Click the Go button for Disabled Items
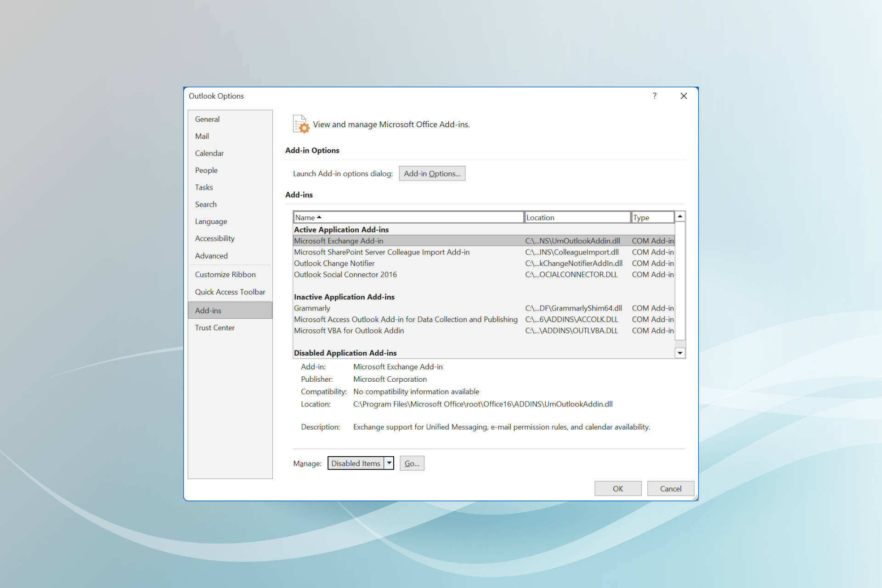The width and height of the screenshot is (882, 588). (x=412, y=463)
